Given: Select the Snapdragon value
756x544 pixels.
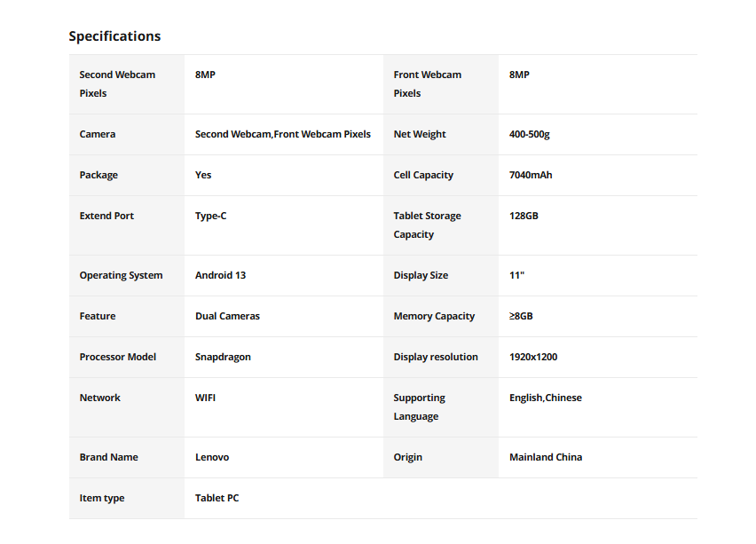Looking at the screenshot, I should 224,358.
